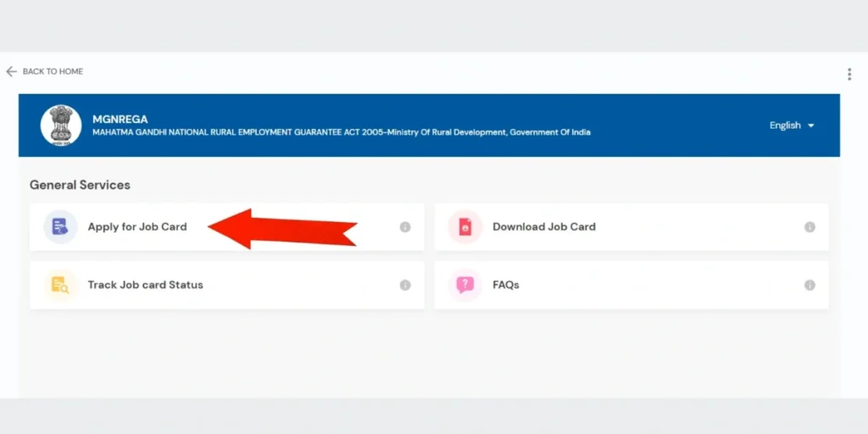Viewport: 868px width, 434px height.
Task: Click the Government of India emblem logo
Action: pos(61,125)
